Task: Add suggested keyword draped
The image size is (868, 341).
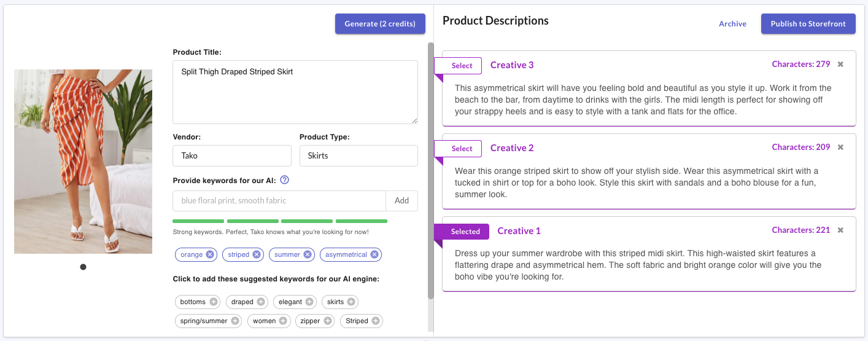Action: point(261,302)
